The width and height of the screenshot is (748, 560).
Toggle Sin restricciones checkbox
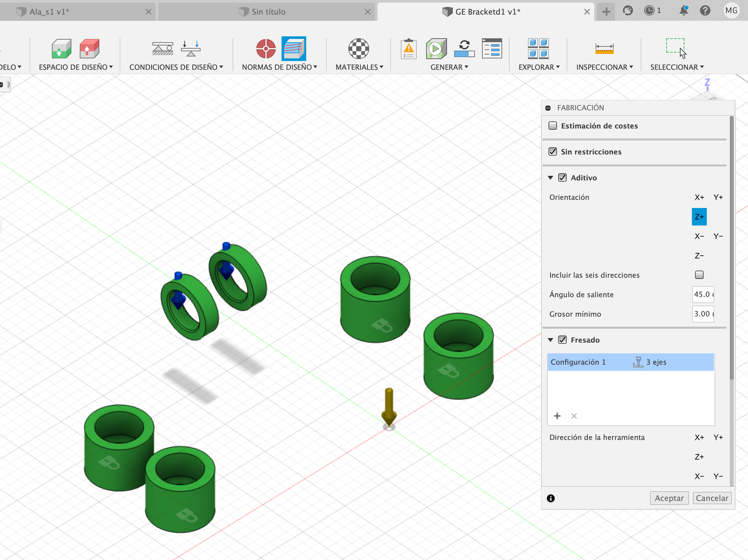pyautogui.click(x=552, y=152)
